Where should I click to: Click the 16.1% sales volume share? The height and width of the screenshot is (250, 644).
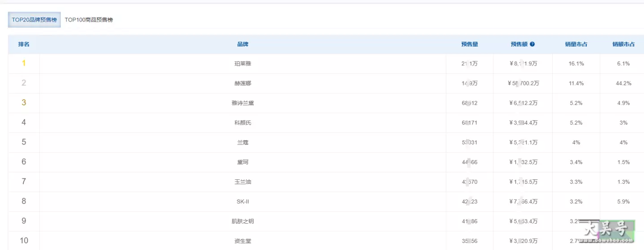(x=576, y=64)
